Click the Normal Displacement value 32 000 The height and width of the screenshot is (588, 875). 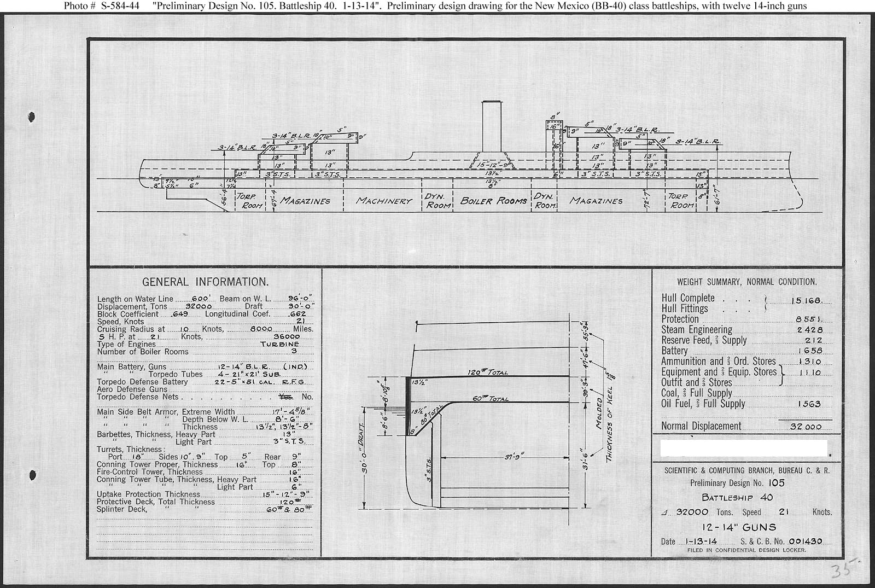pos(806,427)
